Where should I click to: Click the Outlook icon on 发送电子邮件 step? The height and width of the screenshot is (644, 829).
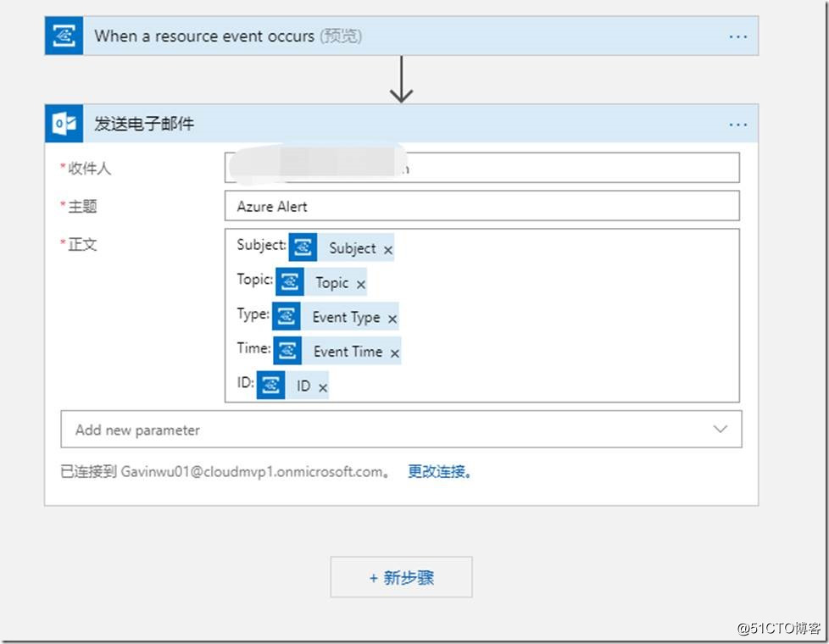(64, 124)
